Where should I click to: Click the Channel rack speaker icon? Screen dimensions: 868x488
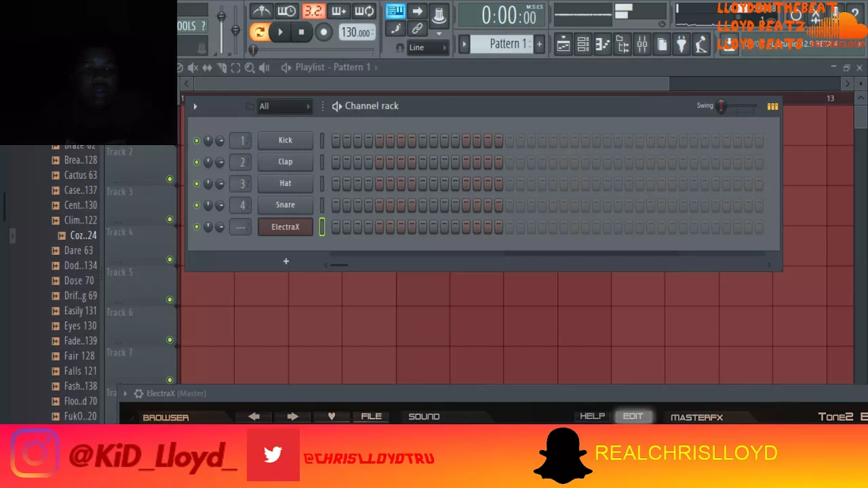[x=337, y=106]
